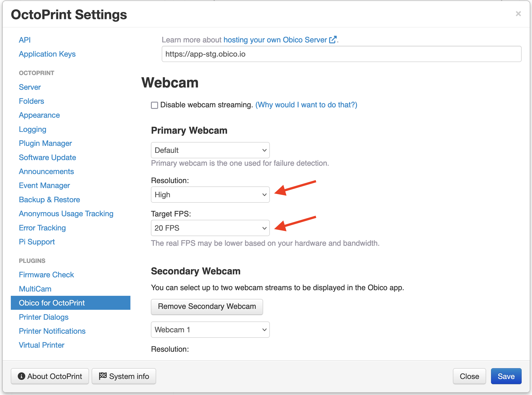Click the Close button

469,376
